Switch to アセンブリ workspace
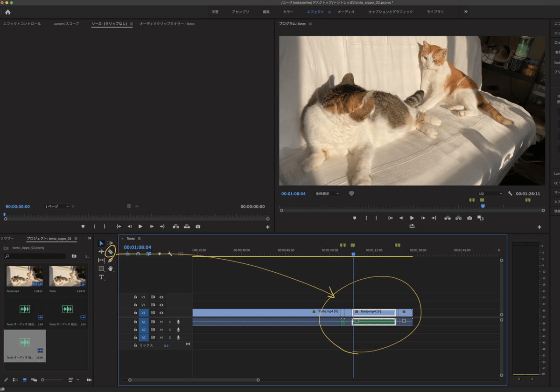The height and width of the screenshot is (392, 560). click(x=241, y=12)
